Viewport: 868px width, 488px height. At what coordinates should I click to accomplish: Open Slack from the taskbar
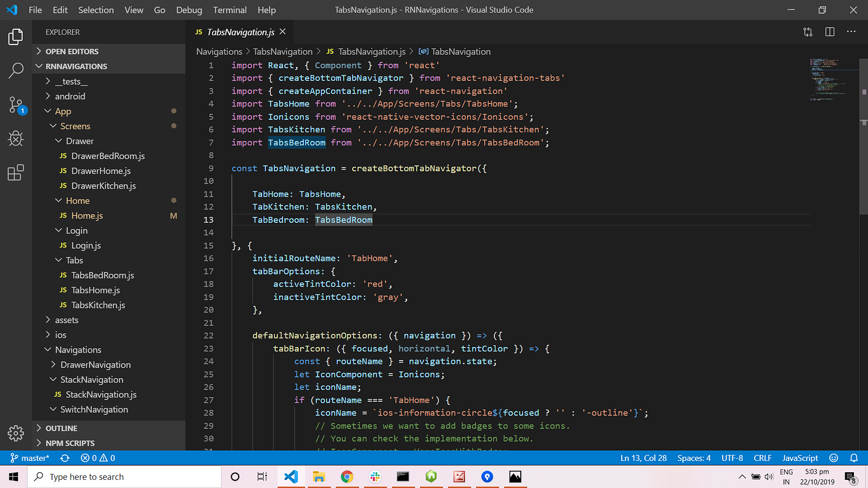coord(375,477)
